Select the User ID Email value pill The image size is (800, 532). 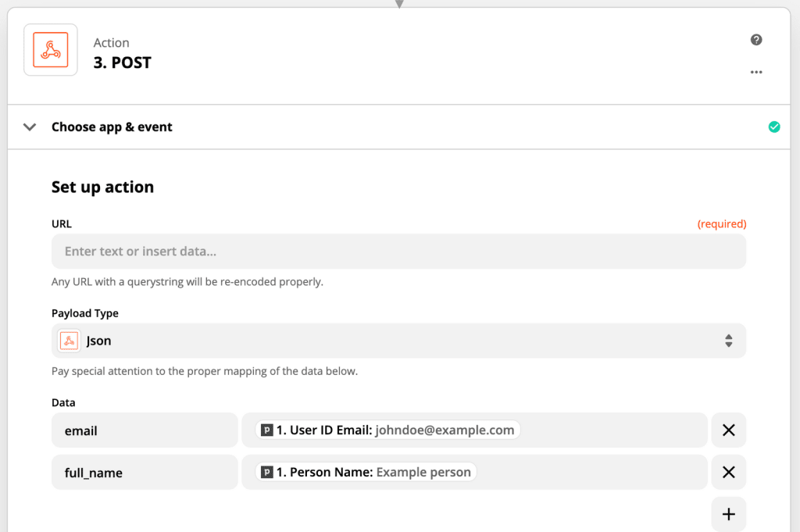pyautogui.click(x=387, y=430)
